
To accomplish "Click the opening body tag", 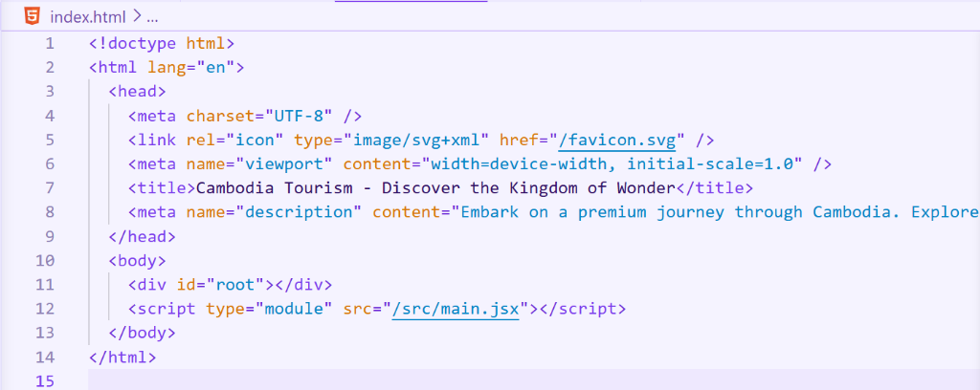I will click(x=138, y=260).
